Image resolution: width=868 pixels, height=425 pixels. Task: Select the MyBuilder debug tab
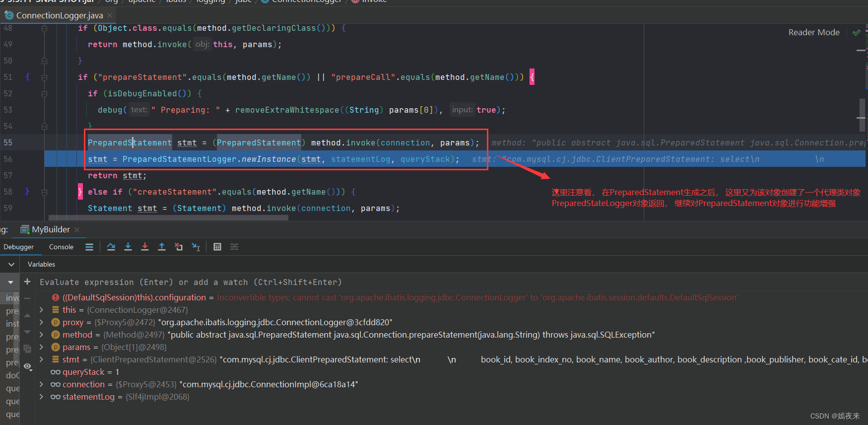pyautogui.click(x=51, y=229)
